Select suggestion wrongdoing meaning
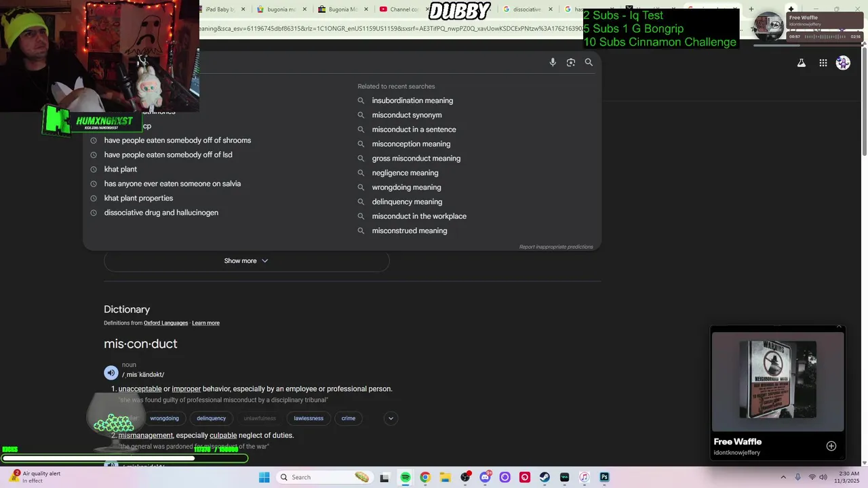The image size is (868, 488). (406, 187)
